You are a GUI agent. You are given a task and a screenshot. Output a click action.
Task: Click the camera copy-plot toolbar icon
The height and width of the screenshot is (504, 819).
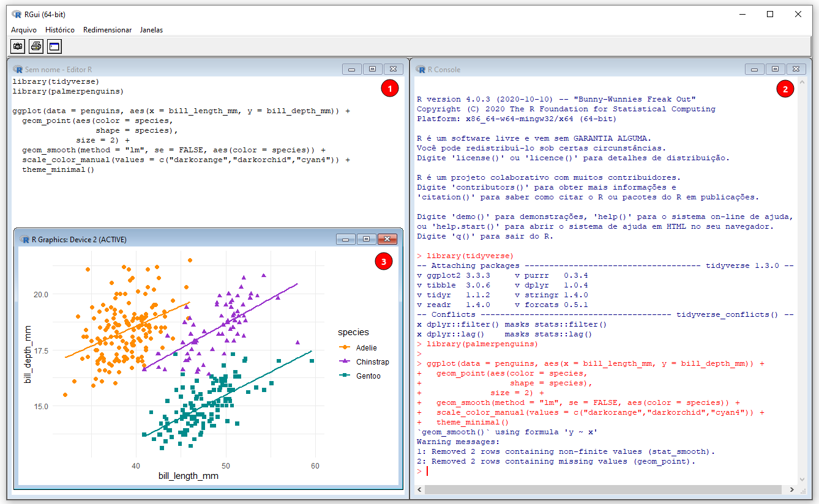point(18,46)
